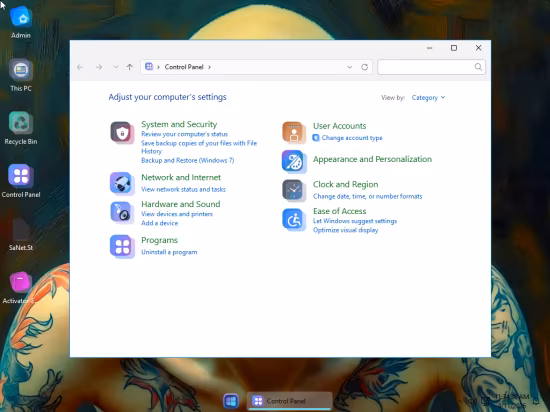Open the Network and Internet globe icon
Screen dimensions: 550x412
point(122,183)
